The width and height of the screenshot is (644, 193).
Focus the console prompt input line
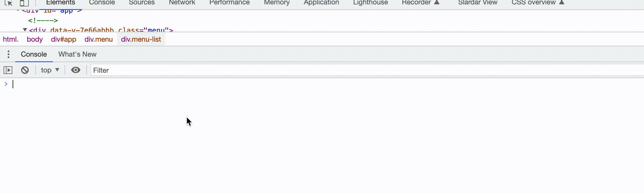(x=176, y=84)
